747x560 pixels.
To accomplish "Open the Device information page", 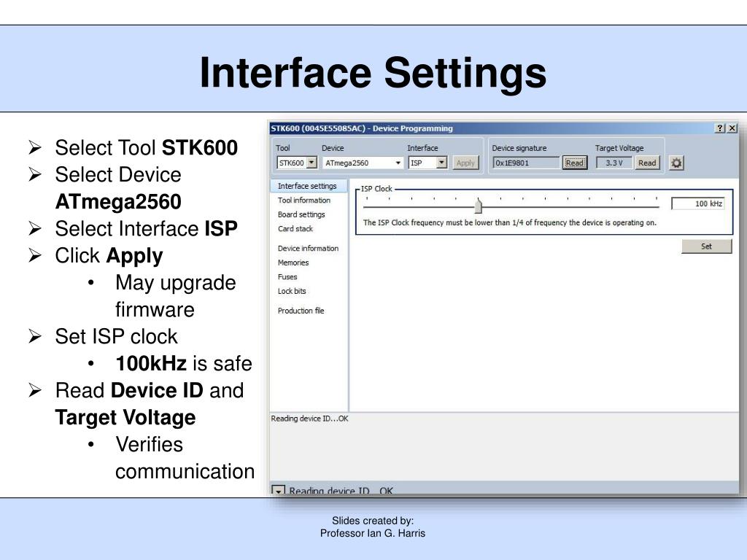I will pyautogui.click(x=309, y=248).
